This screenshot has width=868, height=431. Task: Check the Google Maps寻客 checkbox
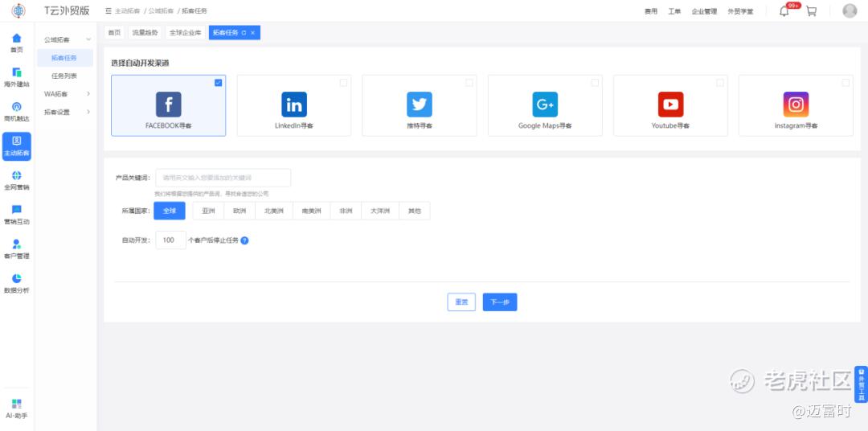pos(595,83)
